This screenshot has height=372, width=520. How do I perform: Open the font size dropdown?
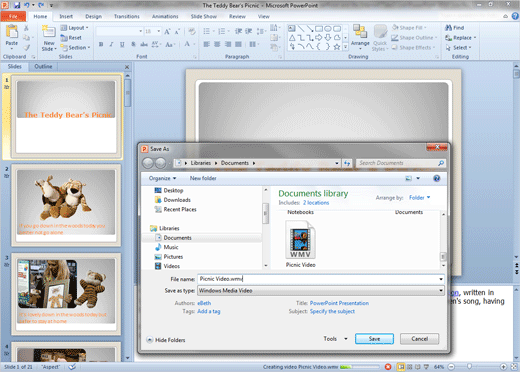[x=159, y=31]
